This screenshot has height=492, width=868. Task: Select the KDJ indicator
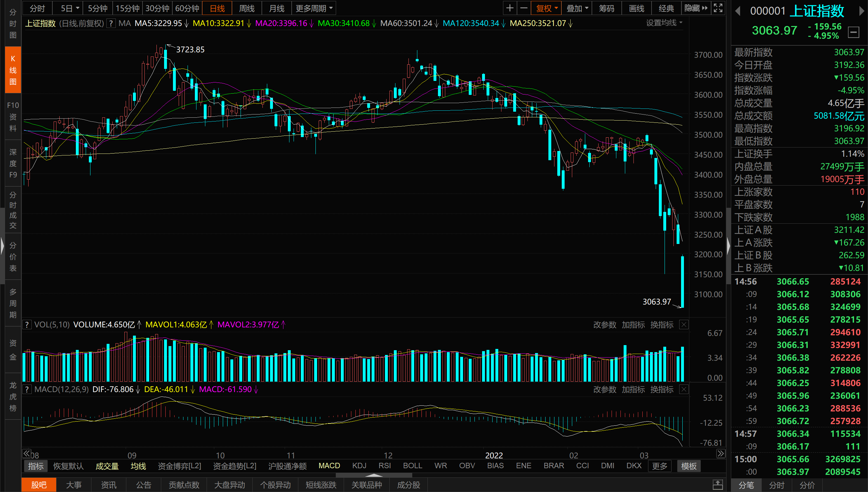pyautogui.click(x=359, y=466)
